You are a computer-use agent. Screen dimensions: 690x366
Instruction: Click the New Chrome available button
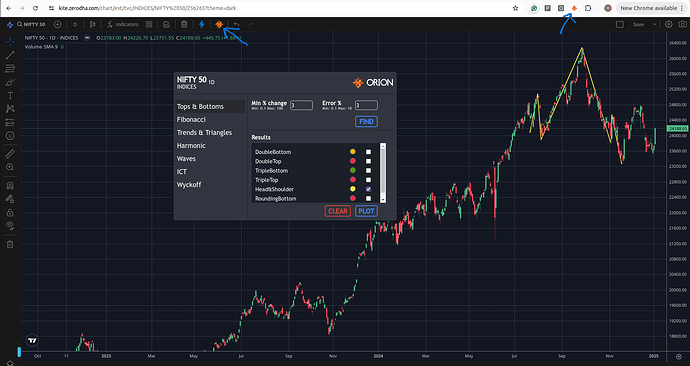(x=652, y=8)
